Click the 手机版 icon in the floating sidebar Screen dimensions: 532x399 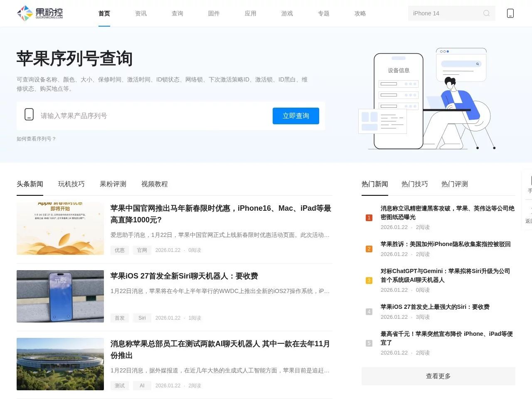pos(530,183)
